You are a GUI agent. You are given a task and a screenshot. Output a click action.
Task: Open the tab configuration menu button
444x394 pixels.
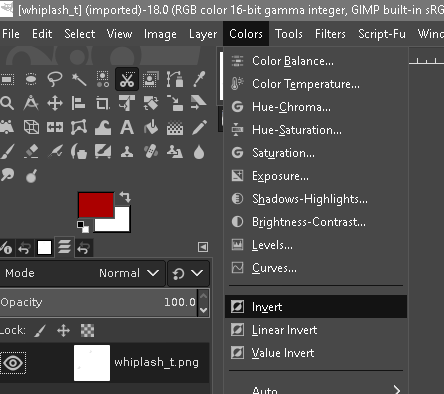[203, 247]
